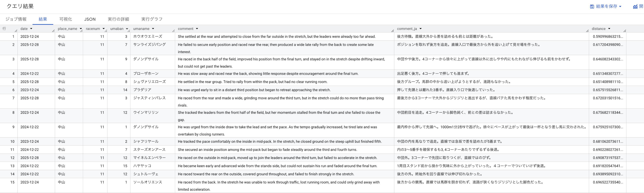The width and height of the screenshot is (644, 193).
Task: Click the place_name header label
Action: tap(67, 29)
